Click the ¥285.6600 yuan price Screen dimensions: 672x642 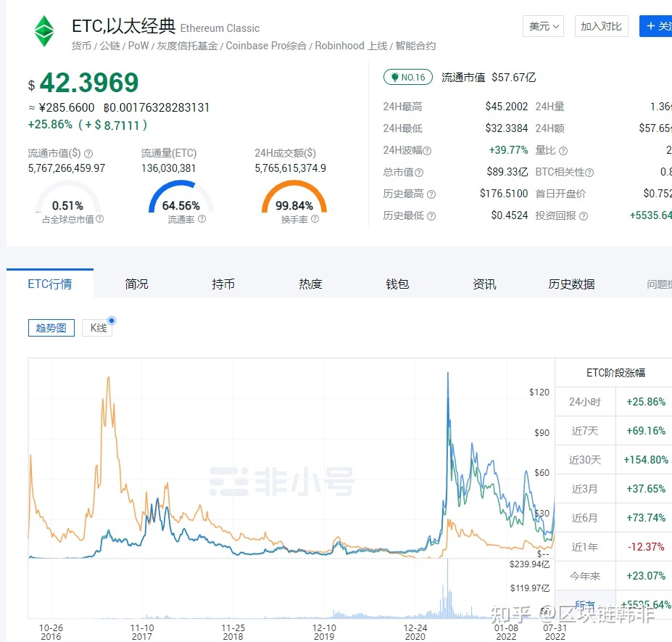click(x=67, y=107)
